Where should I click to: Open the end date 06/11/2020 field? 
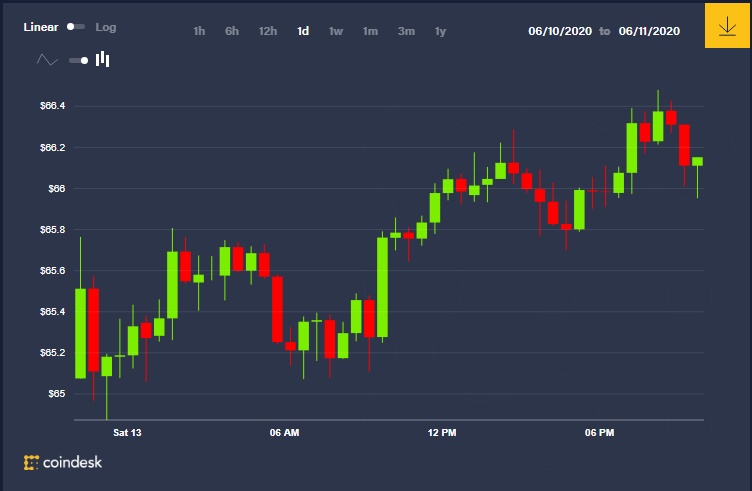click(x=649, y=31)
